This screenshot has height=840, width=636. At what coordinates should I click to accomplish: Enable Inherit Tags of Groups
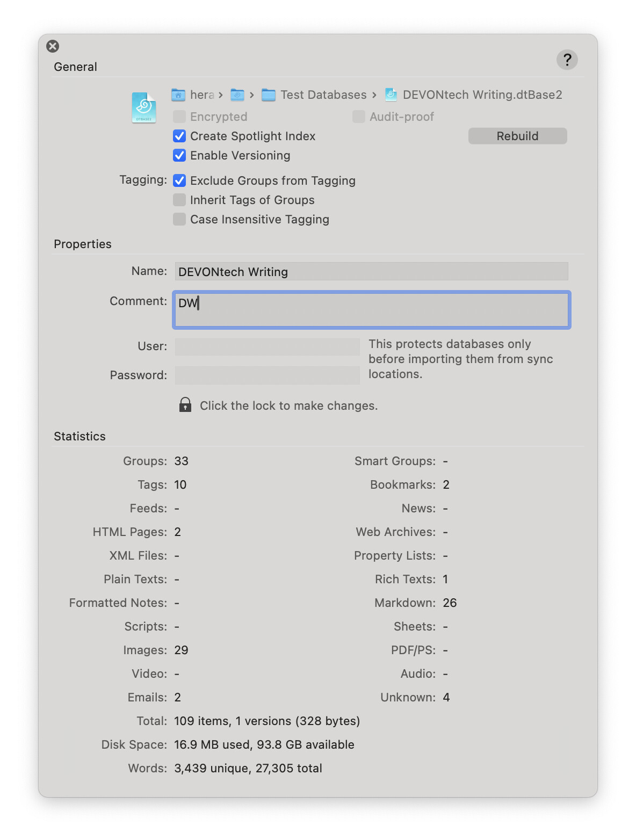[179, 200]
